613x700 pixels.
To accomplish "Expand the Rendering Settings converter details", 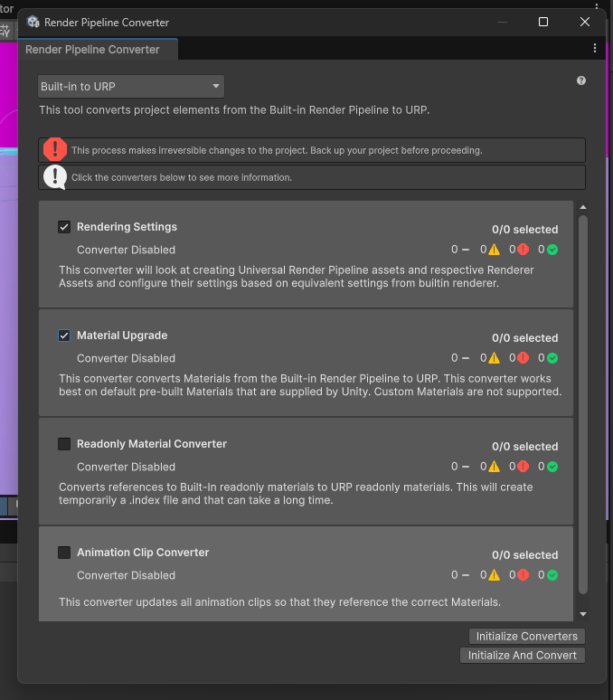I will pos(127,227).
